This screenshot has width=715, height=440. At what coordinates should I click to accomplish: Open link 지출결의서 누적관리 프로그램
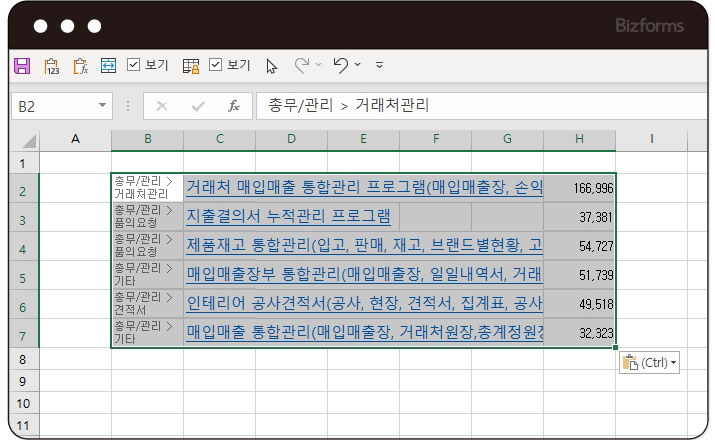pyautogui.click(x=288, y=216)
